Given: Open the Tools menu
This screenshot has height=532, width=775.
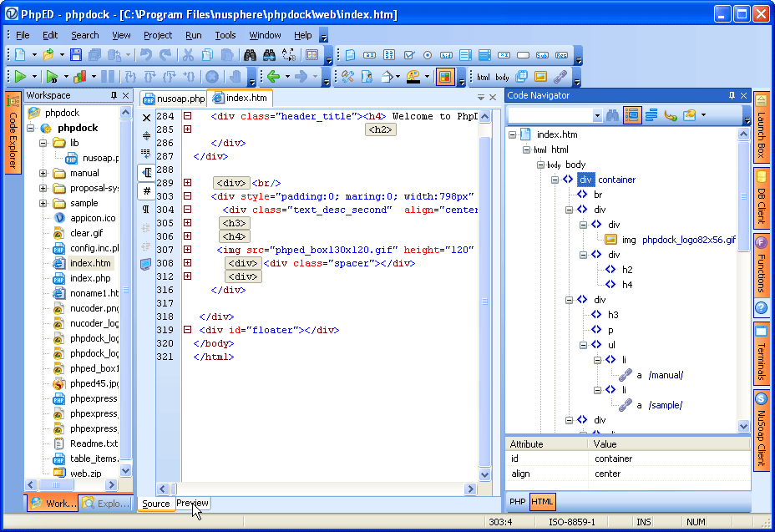Looking at the screenshot, I should (225, 35).
